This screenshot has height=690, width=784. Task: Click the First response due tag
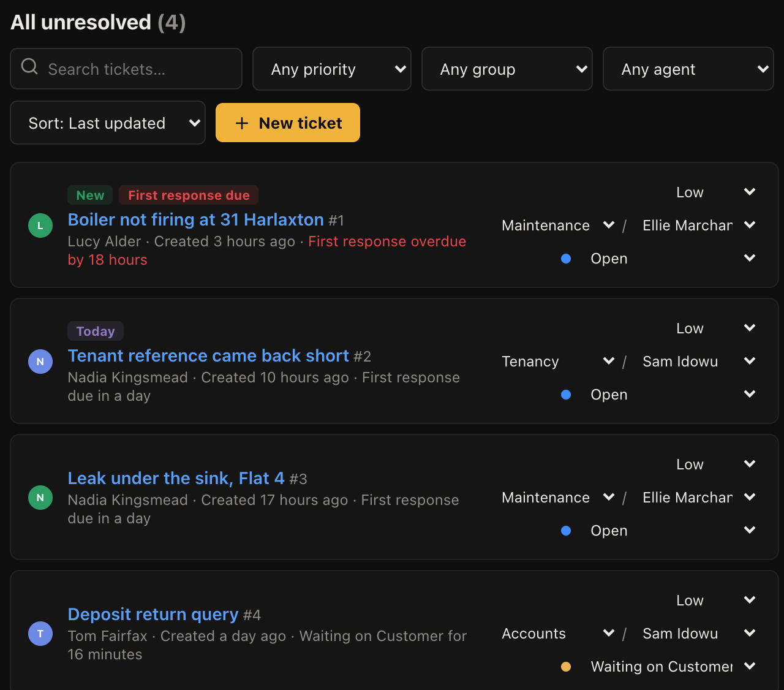189,195
